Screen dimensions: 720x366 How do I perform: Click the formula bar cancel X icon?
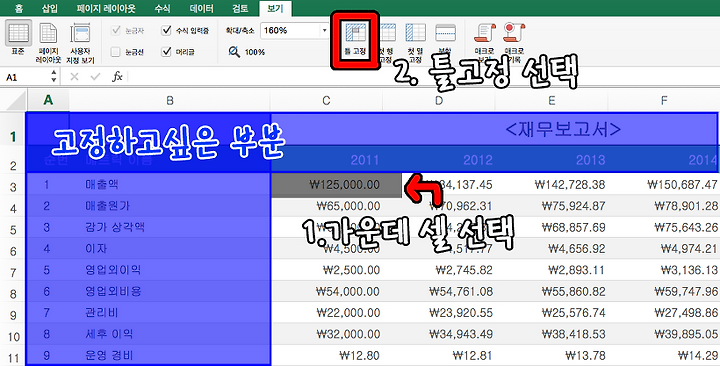coord(74,77)
